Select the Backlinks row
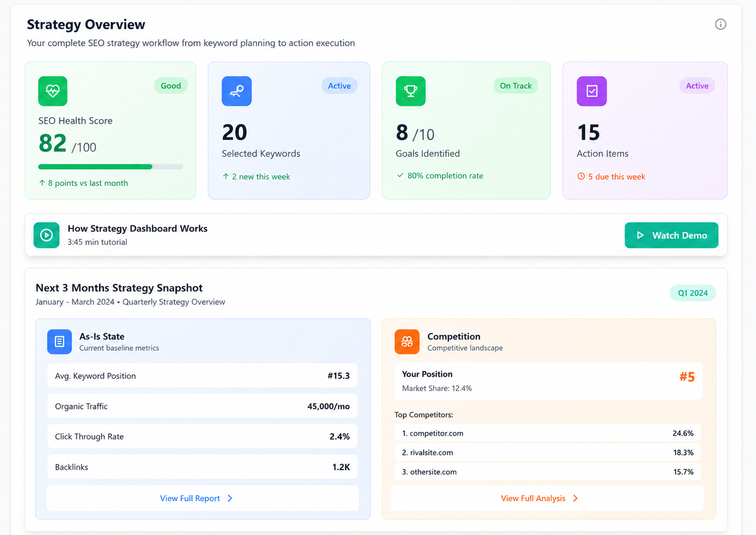756x535 pixels. (x=202, y=467)
